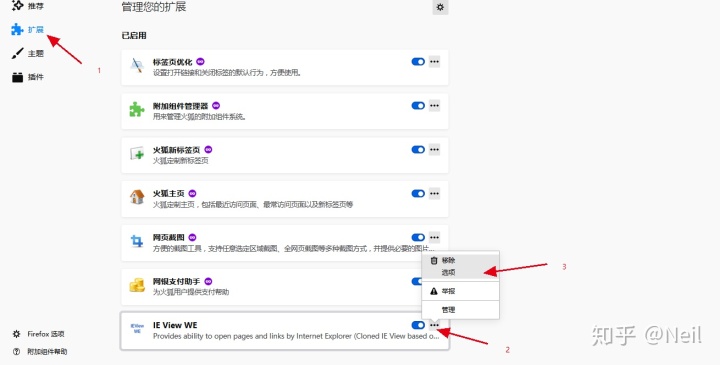Switch off the 网页截图 toggle
The image size is (720, 365).
(418, 237)
